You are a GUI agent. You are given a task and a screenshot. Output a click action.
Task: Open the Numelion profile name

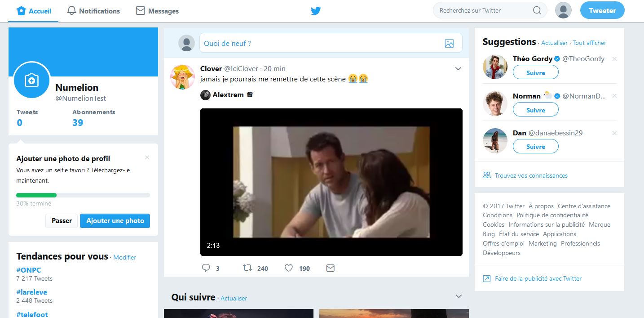pyautogui.click(x=77, y=88)
